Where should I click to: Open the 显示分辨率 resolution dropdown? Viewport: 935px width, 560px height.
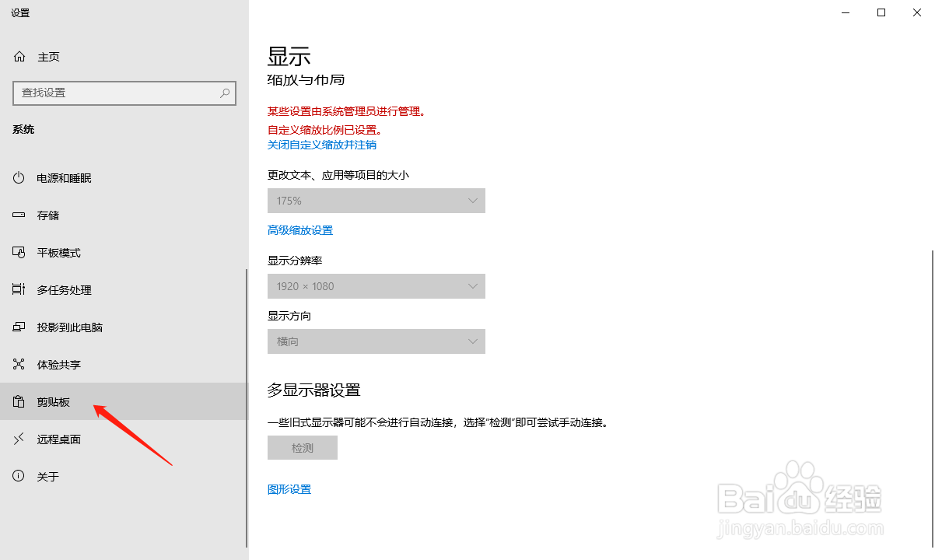[x=376, y=286]
